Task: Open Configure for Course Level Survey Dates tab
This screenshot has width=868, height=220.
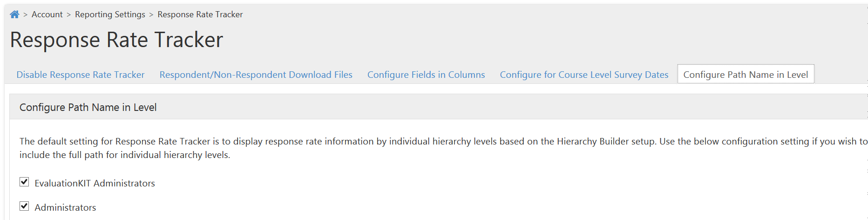Action: [584, 75]
